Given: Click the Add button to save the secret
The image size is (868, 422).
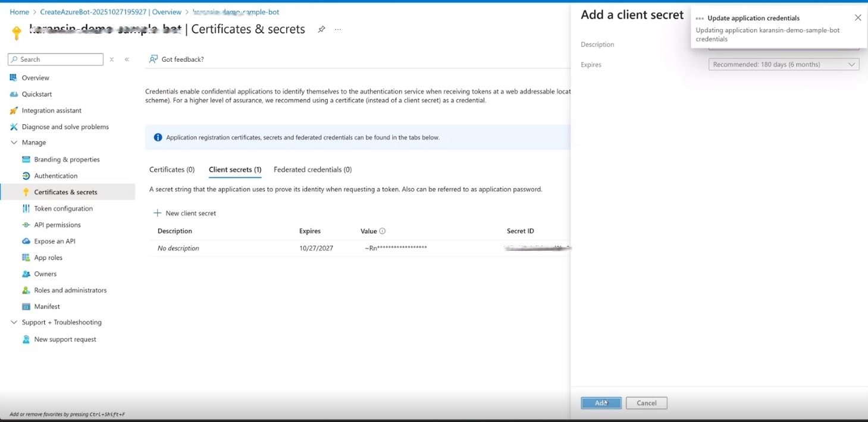Looking at the screenshot, I should [x=601, y=402].
